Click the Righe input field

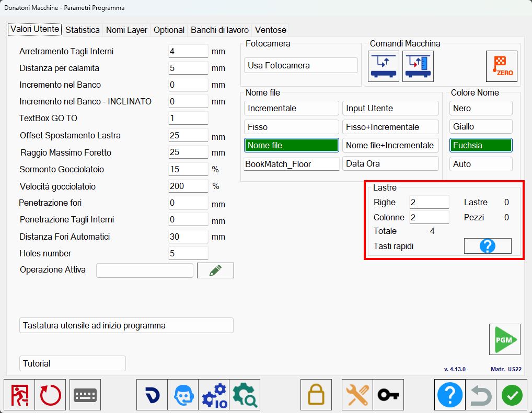pos(429,202)
